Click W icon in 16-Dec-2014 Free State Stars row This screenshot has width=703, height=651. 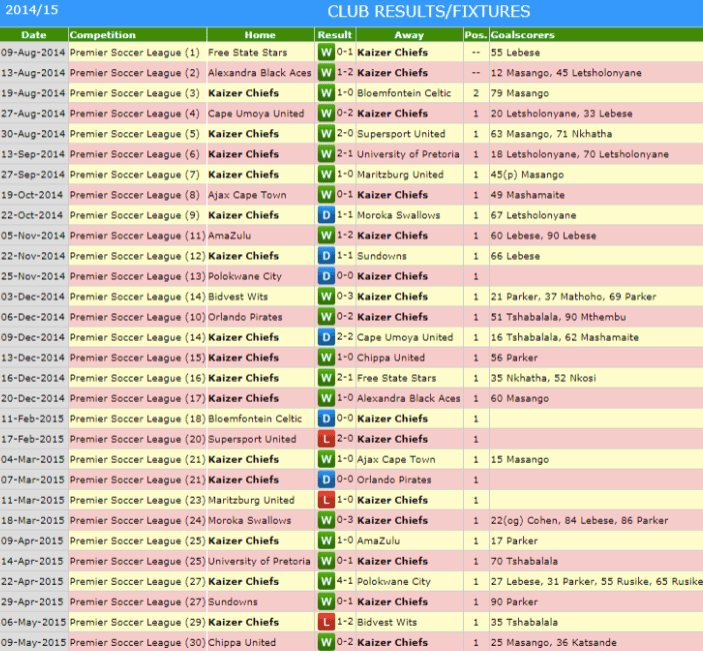pyautogui.click(x=326, y=378)
